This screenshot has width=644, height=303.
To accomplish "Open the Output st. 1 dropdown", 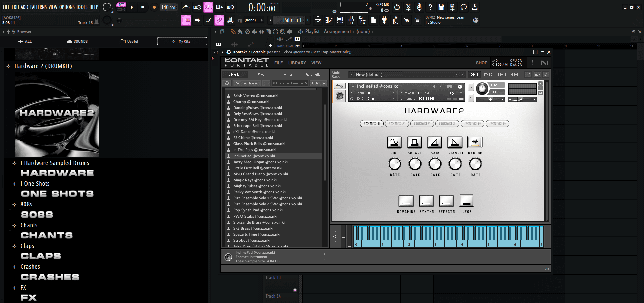I will pyautogui.click(x=373, y=93).
